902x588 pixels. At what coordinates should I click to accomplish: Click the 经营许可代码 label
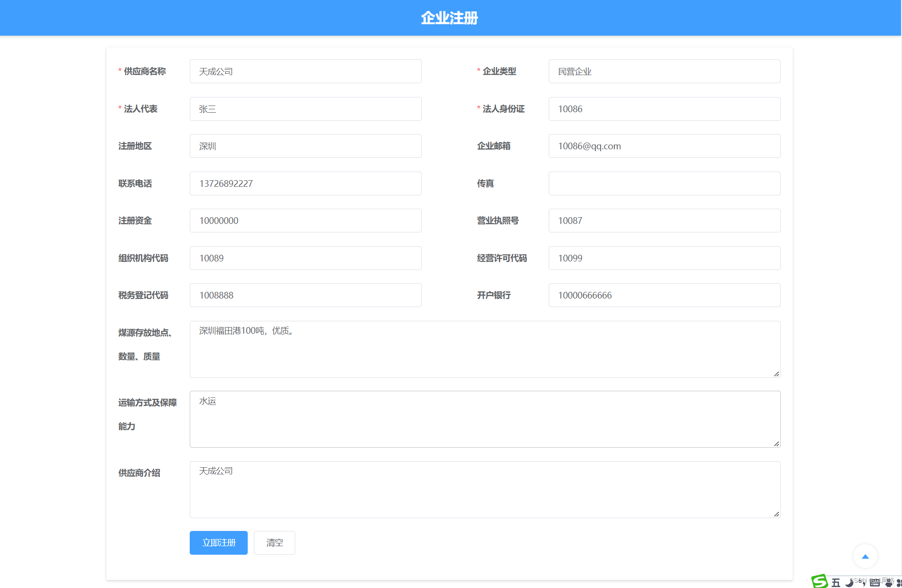click(502, 258)
